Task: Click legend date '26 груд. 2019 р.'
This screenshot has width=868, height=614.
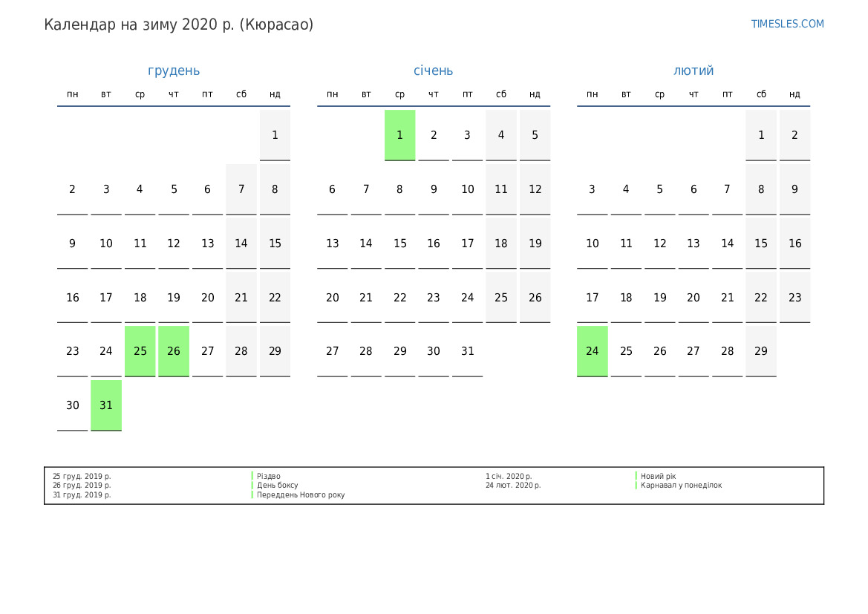Action: click(82, 485)
